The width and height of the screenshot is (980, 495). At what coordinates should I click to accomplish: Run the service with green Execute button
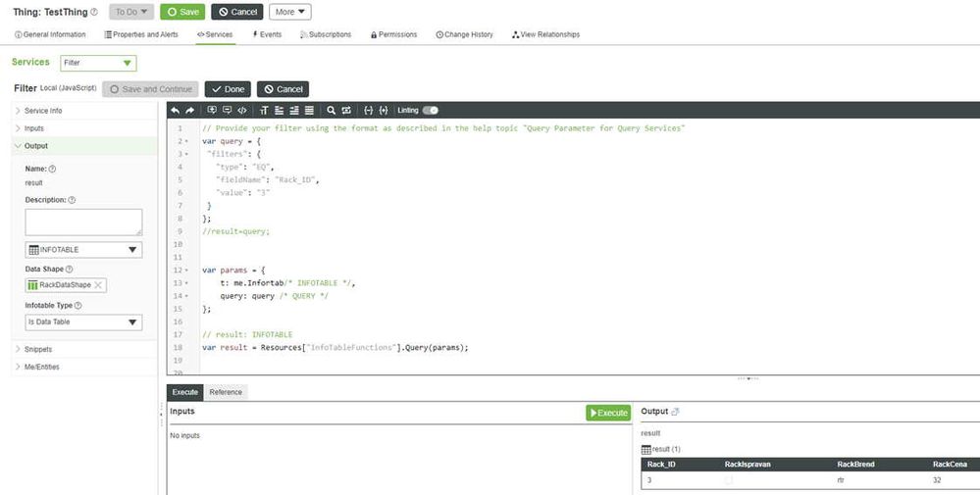tap(608, 413)
